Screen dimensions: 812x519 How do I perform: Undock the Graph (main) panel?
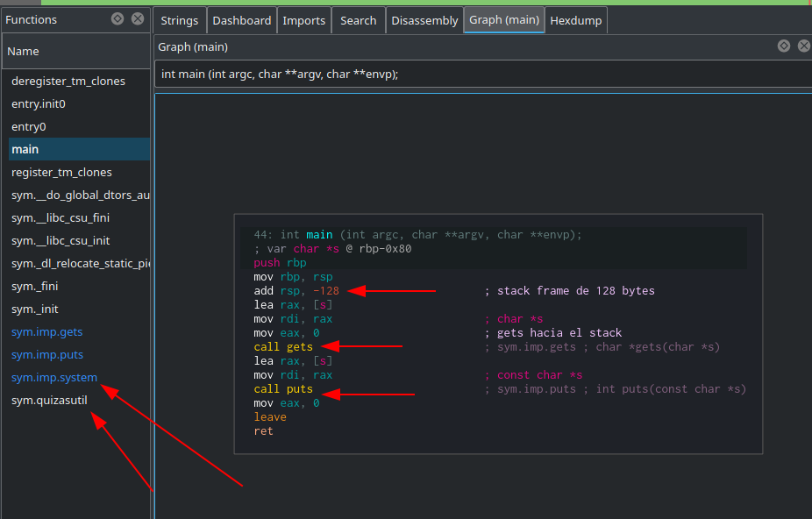pyautogui.click(x=784, y=46)
